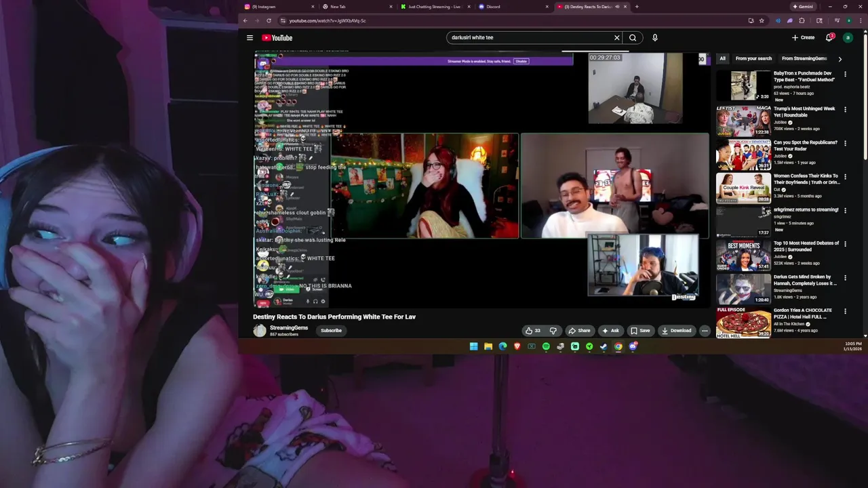Screen dimensions: 868x488
Task: Switch to the New Tab tab
Action: click(357, 7)
